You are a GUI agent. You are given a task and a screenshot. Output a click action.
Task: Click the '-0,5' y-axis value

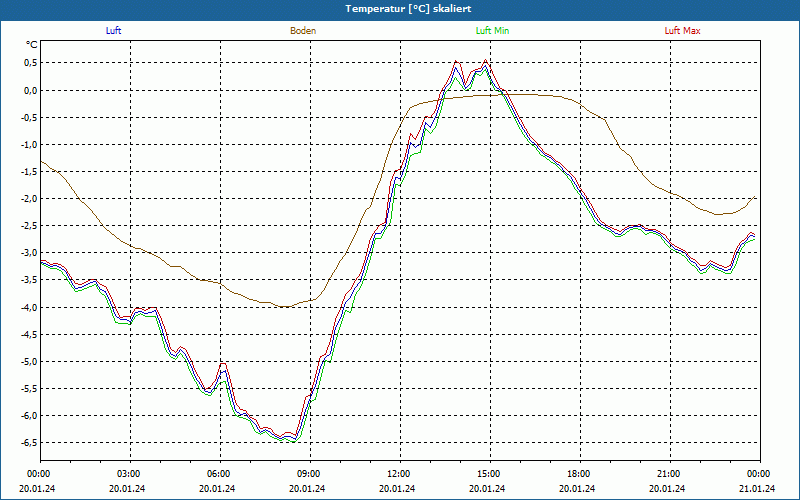tap(29, 117)
